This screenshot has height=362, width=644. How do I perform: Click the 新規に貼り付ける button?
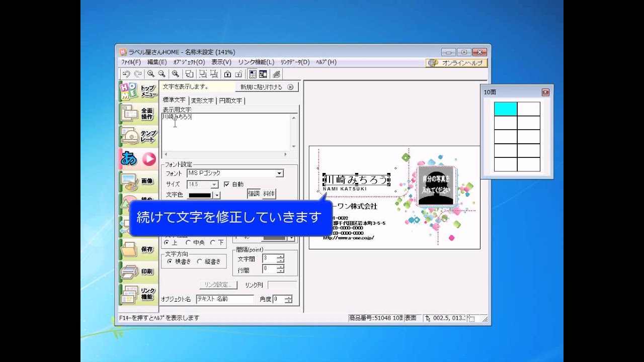pyautogui.click(x=267, y=87)
